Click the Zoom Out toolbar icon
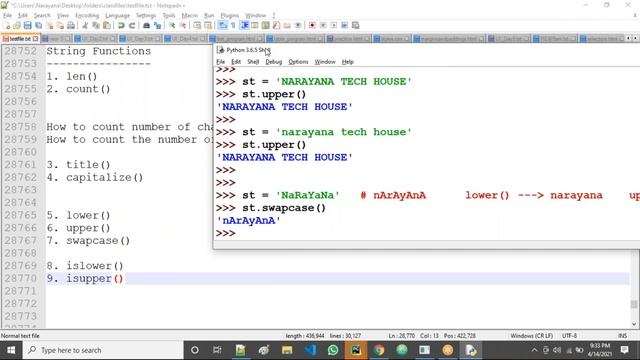This screenshot has width=640, height=360. point(183,25)
